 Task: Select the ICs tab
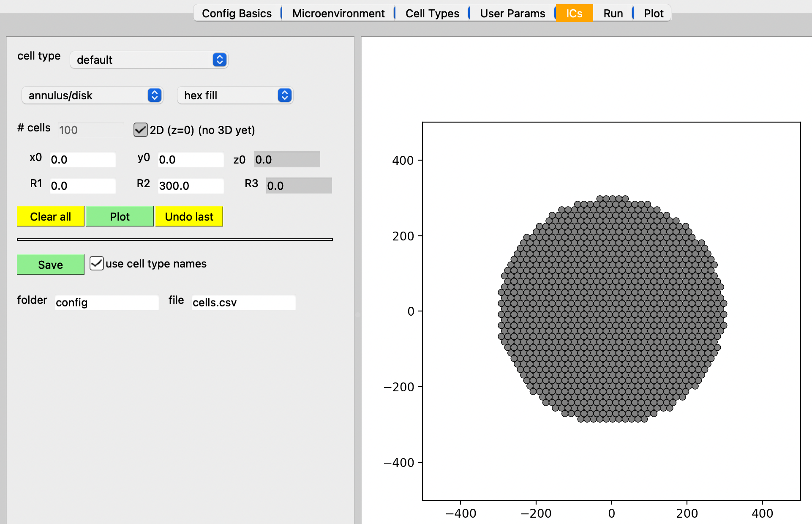point(574,13)
